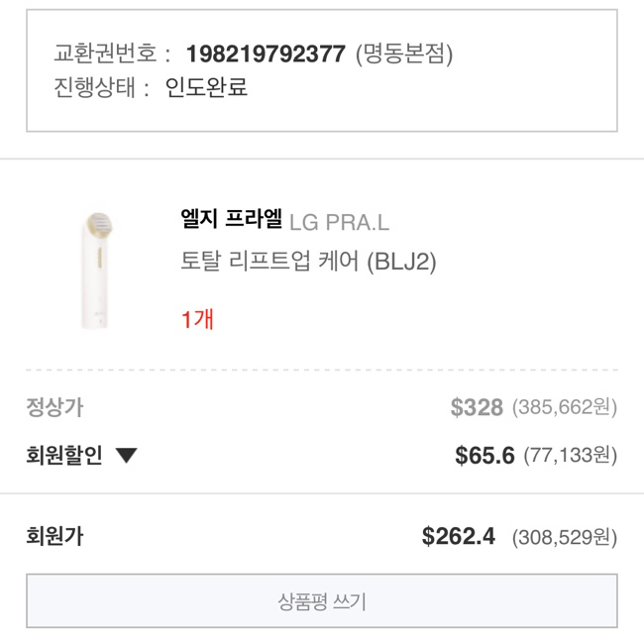Click the LG PRA.L English brand text
Screen dimensions: 644x644
coord(339,223)
